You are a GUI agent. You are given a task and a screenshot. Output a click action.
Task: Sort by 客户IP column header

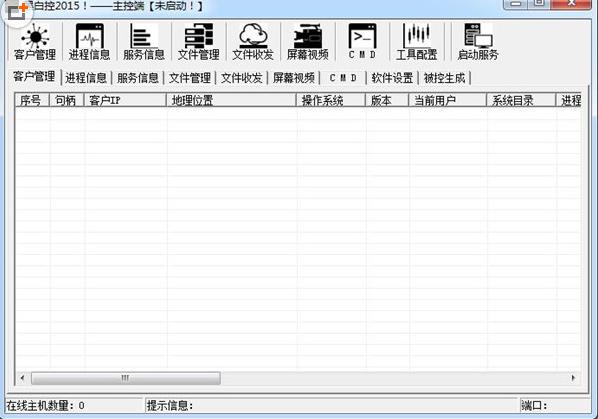[x=125, y=100]
